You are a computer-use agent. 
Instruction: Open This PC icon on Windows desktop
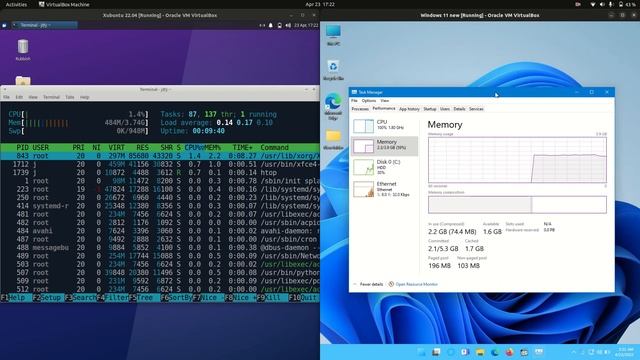(333, 32)
